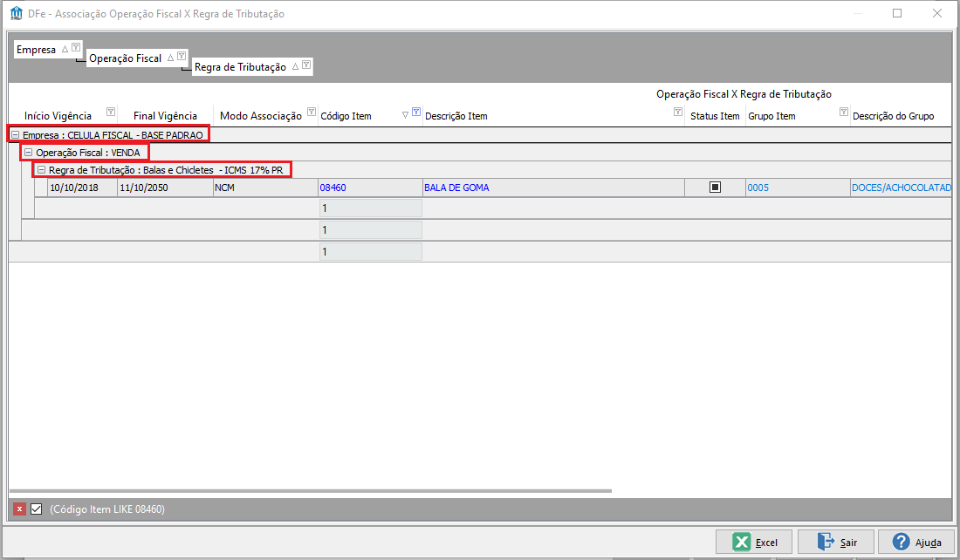
Task: Open filter for Grupo Item column
Action: tap(844, 112)
